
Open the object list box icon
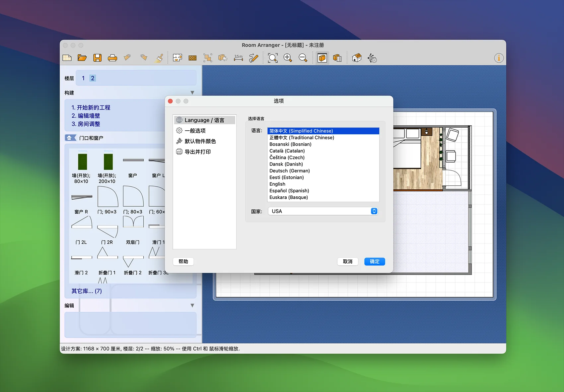337,58
